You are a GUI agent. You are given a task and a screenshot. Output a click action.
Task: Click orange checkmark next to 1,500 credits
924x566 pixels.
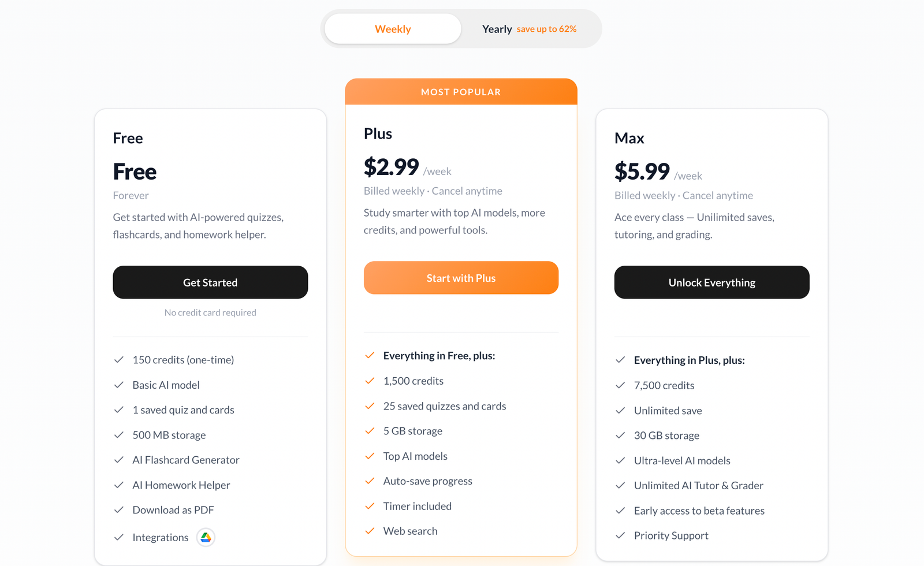370,381
